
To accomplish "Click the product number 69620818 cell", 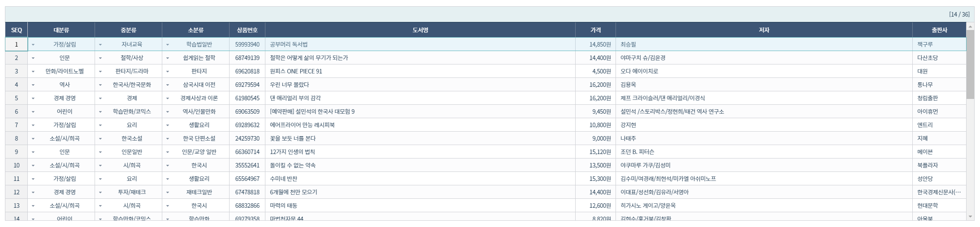I will (247, 71).
